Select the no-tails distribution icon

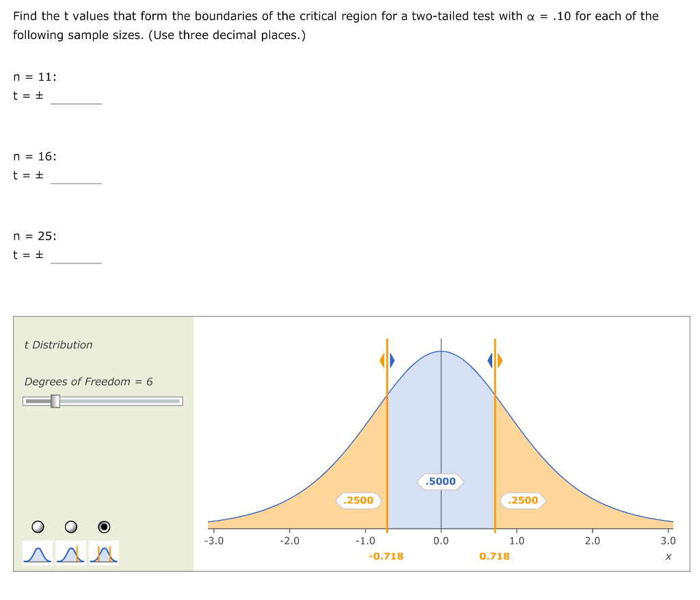38,553
